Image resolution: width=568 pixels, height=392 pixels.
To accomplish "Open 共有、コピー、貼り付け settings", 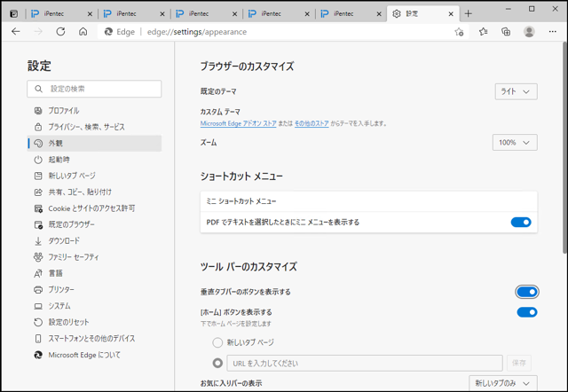I will (x=94, y=192).
